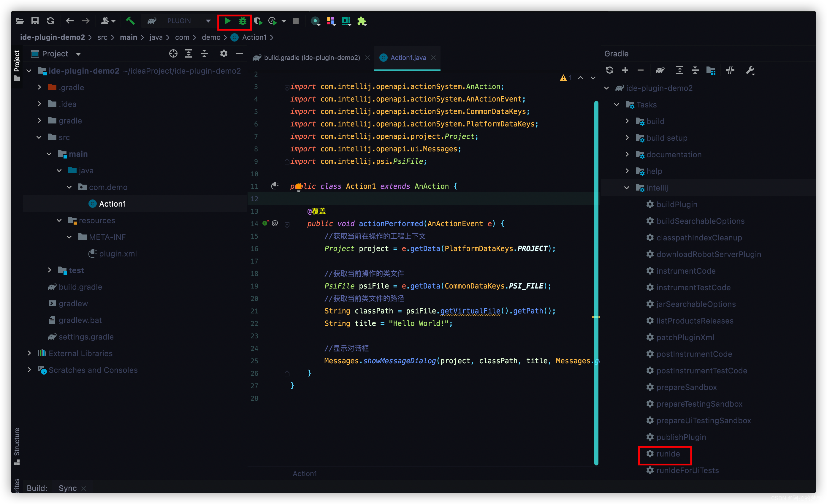827x504 pixels.
Task: Open Gradle build tool settings wrench
Action: [x=750, y=70]
